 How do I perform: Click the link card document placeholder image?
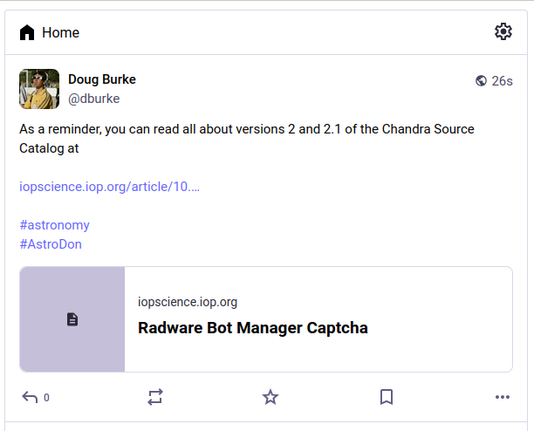click(72, 319)
